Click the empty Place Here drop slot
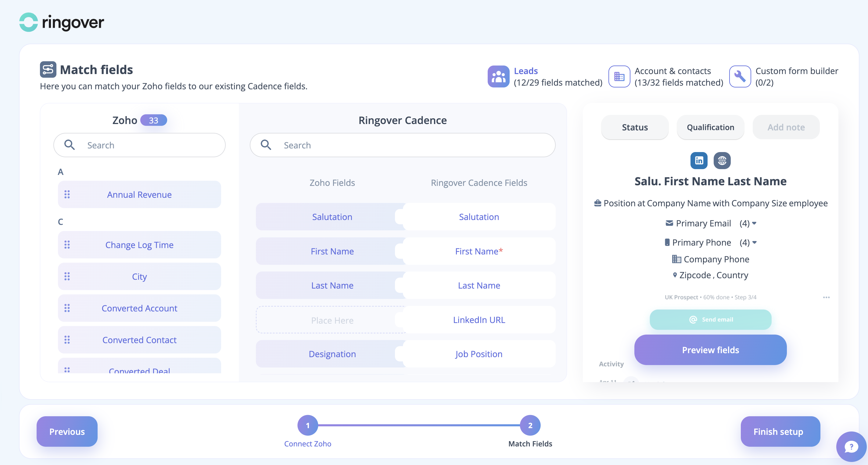The image size is (868, 465). 331,320
